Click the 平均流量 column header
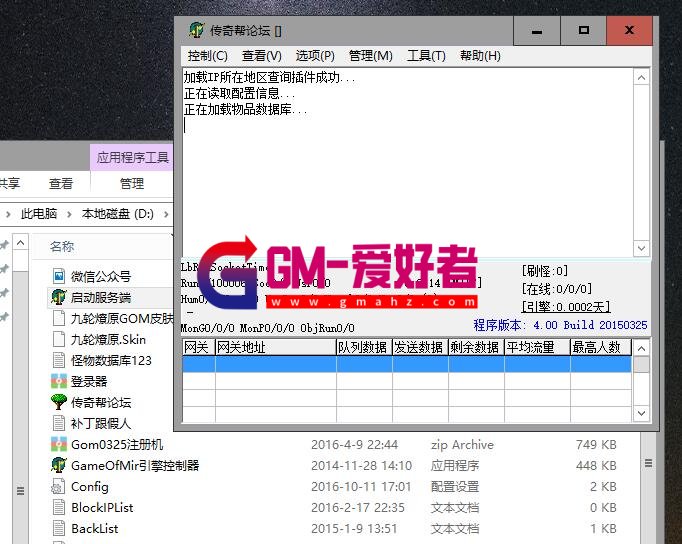The width and height of the screenshot is (682, 544). (537, 347)
